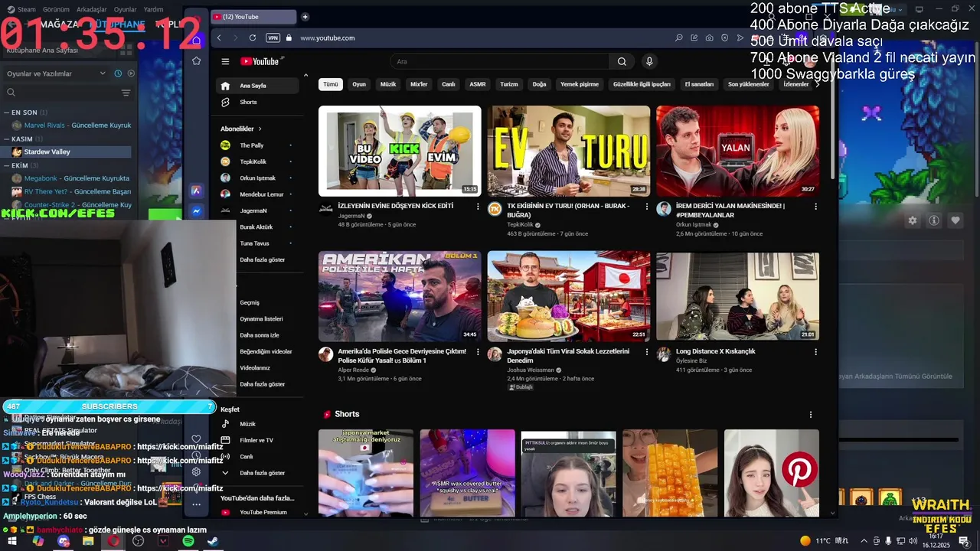Expand Abonelikler section arrow
The width and height of the screenshot is (980, 551).
[260, 129]
